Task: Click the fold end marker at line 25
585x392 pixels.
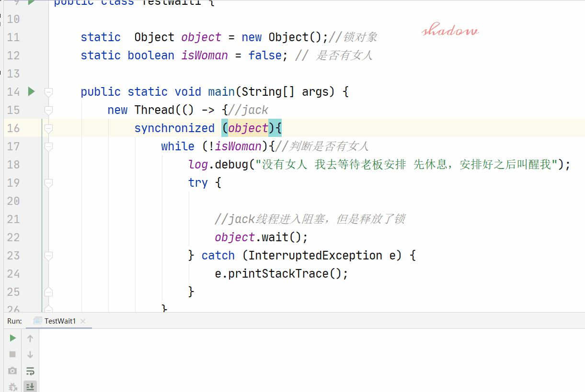Action: click(48, 292)
